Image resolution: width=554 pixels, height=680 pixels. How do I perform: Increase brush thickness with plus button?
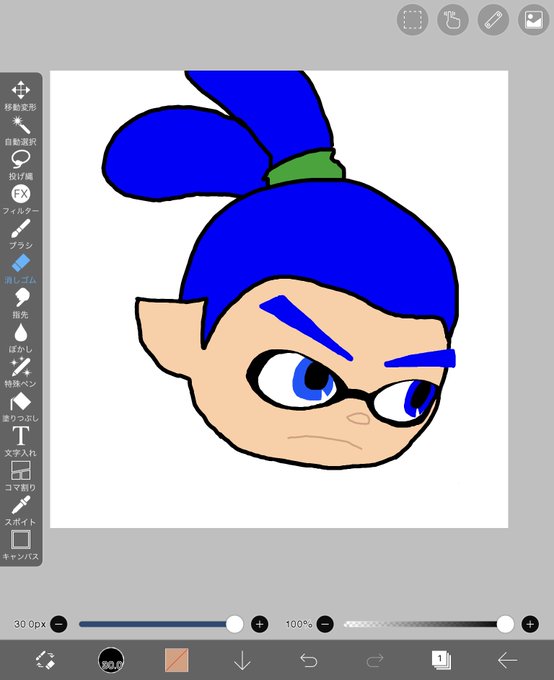pos(259,624)
